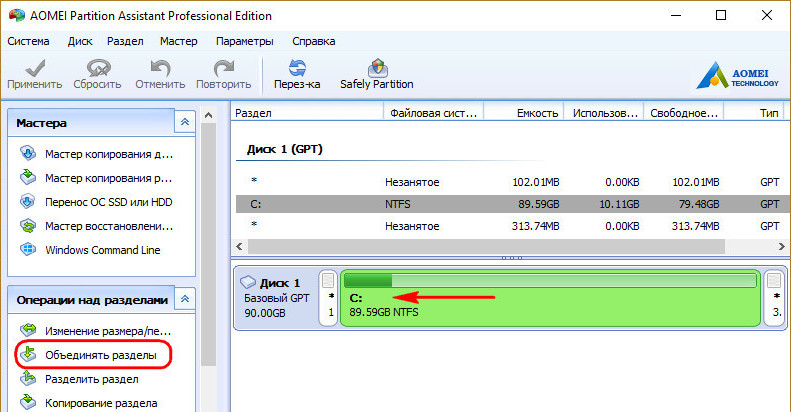Open Перенос ОС SSD или HDD link
791x412 pixels.
coord(108,202)
